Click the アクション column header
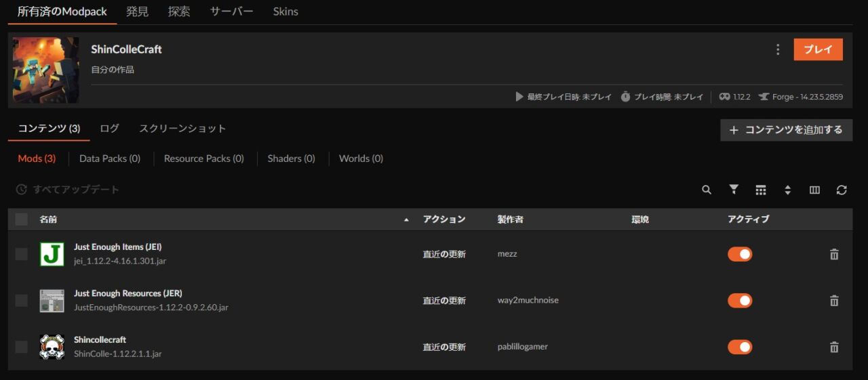Screen dimensions: 868x380 point(444,219)
